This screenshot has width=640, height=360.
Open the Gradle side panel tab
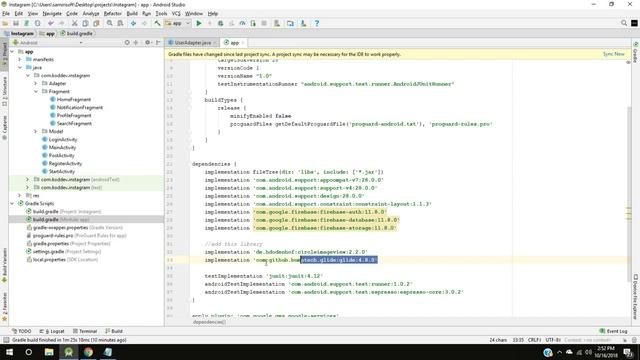(636, 52)
